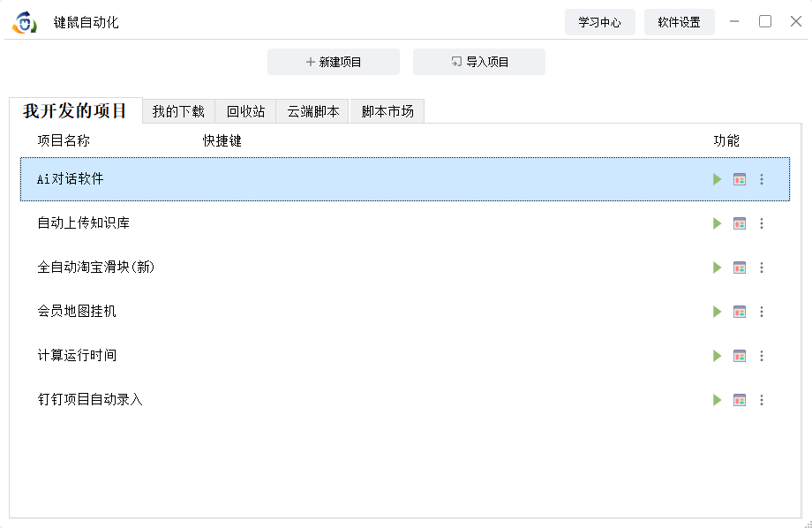
Task: Click the 导入项目 button
Action: [x=479, y=62]
